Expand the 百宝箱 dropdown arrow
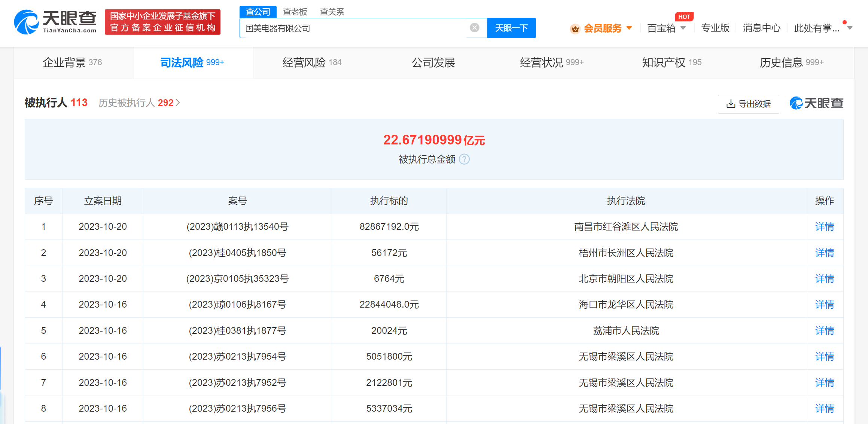Viewport: 868px width, 424px height. [683, 28]
